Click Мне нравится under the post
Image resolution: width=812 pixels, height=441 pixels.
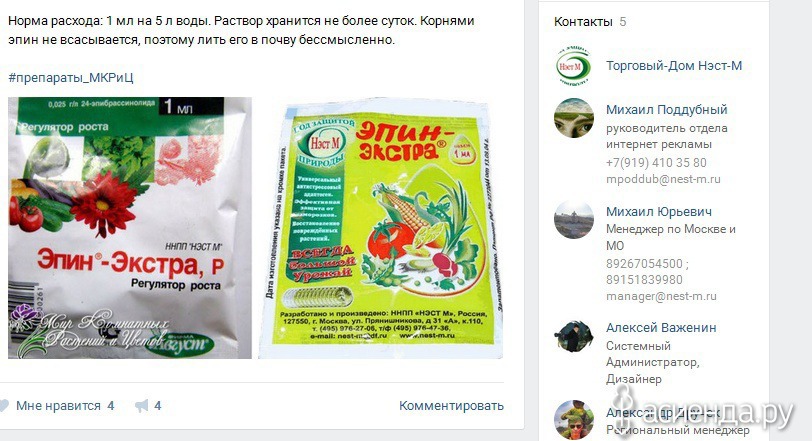click(58, 406)
